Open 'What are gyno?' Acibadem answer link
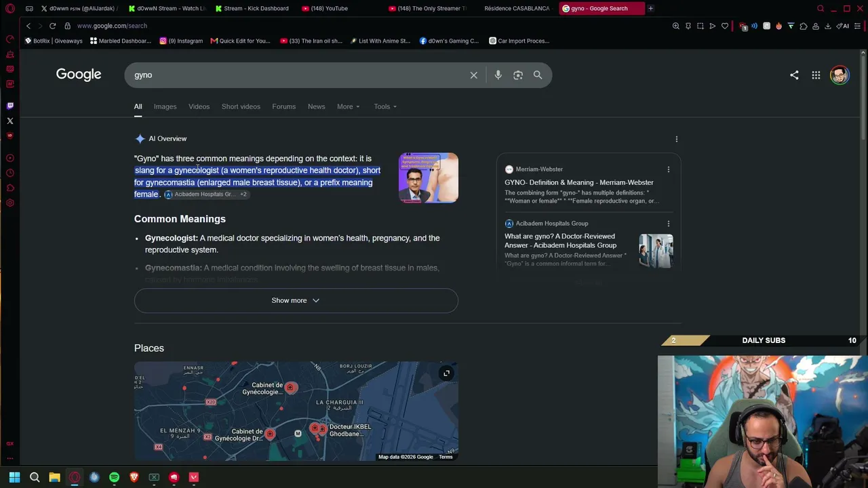 click(561, 241)
